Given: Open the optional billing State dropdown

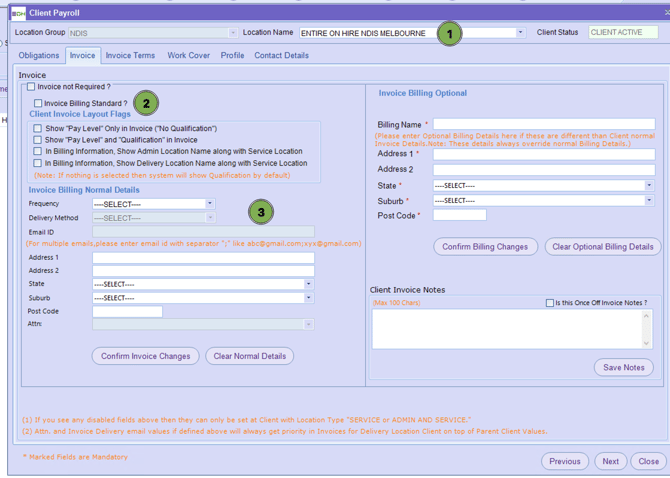Looking at the screenshot, I should [648, 186].
